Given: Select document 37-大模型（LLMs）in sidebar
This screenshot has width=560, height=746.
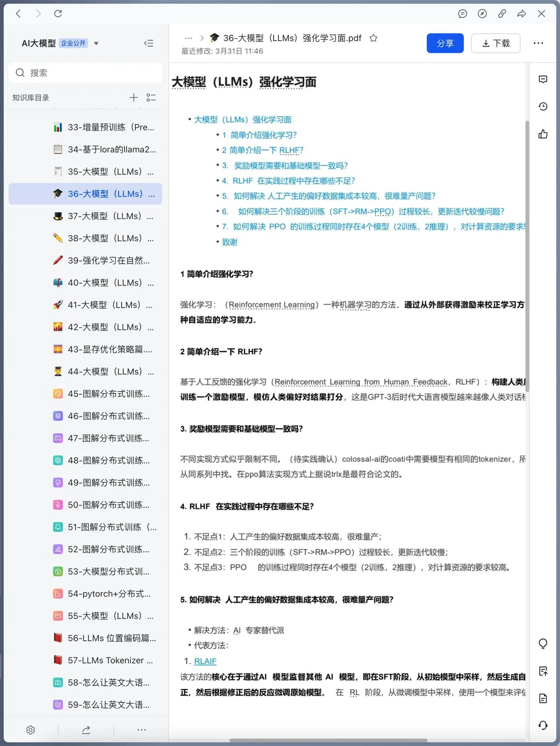Looking at the screenshot, I should click(104, 216).
